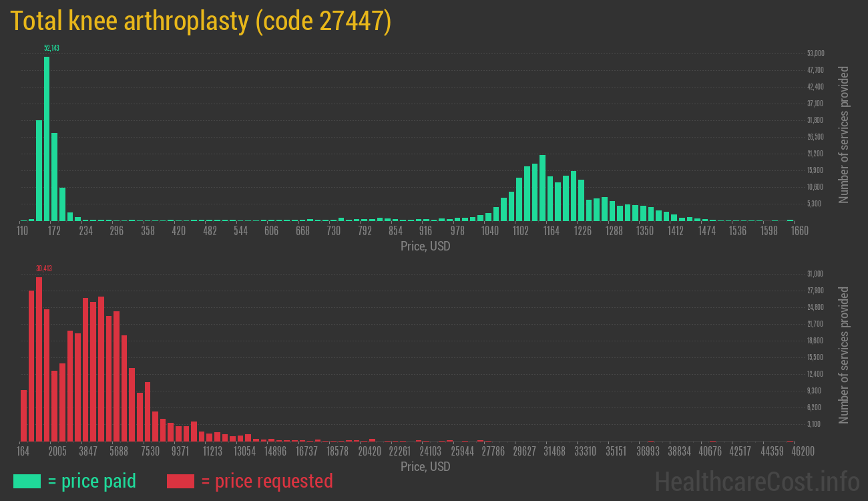Viewport: 868px width, 501px height.
Task: Click the chart title Total knee arthroplasty
Action: (200, 21)
